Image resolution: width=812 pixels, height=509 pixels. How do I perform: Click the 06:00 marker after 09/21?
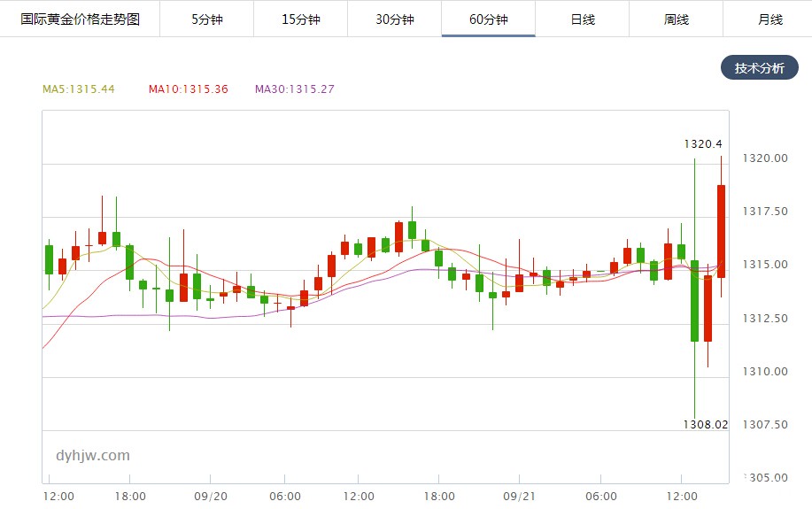coord(600,496)
